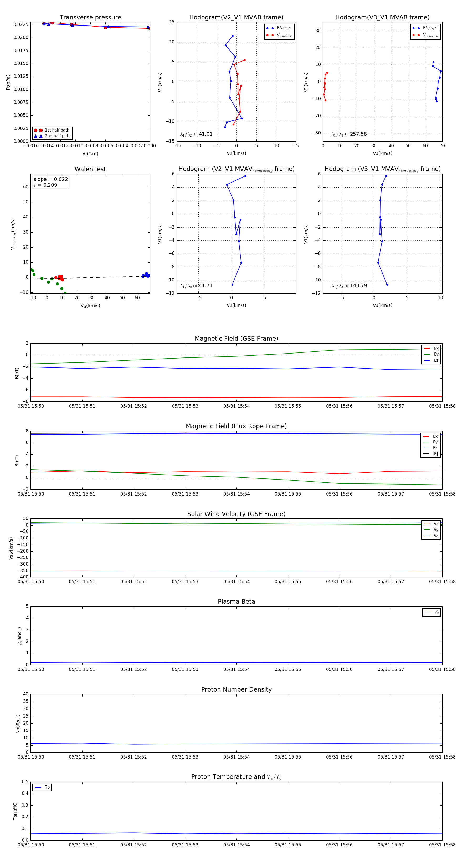
Task: Click the 'Vy' legend entry
Action: tap(431, 530)
